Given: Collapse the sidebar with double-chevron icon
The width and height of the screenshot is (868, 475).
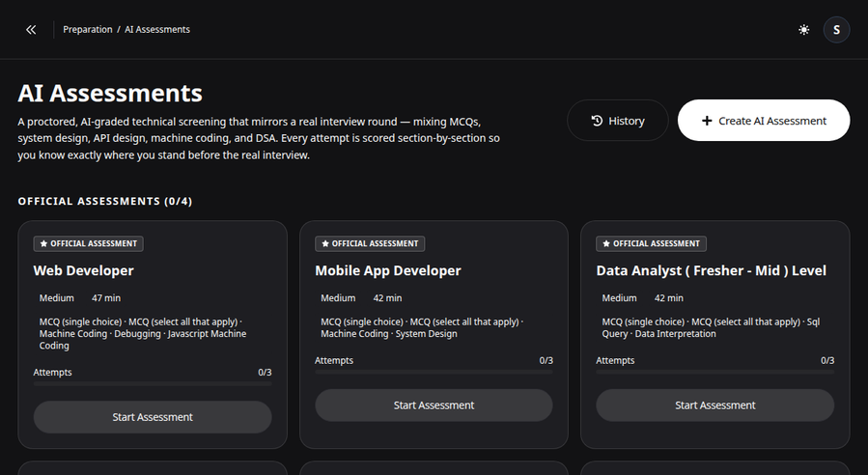Looking at the screenshot, I should (x=31, y=30).
